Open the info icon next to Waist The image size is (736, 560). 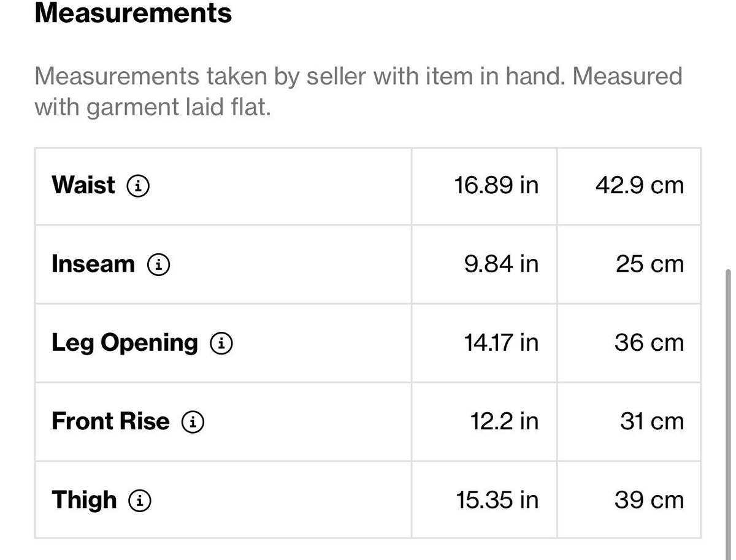coord(138,185)
